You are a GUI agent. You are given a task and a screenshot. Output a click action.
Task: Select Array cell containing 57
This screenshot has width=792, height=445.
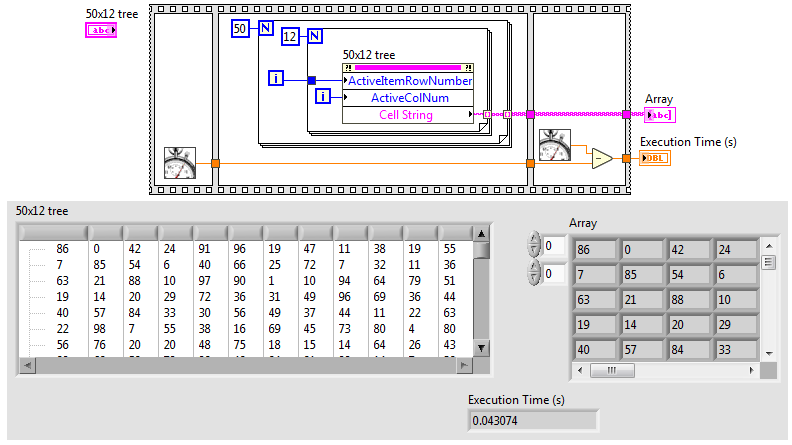642,350
